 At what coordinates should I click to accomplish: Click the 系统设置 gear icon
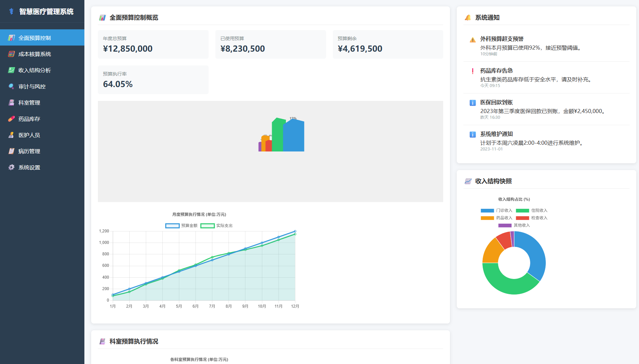[x=11, y=167]
